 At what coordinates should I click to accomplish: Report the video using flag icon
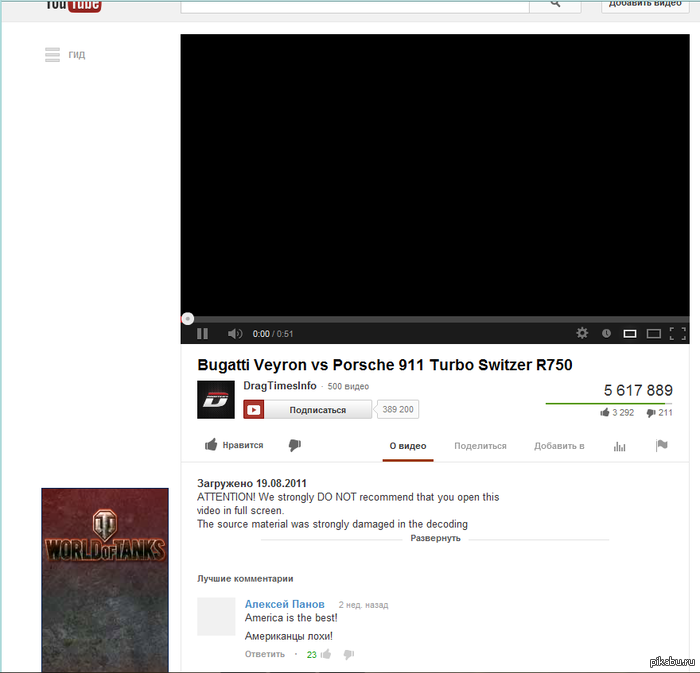[661, 446]
